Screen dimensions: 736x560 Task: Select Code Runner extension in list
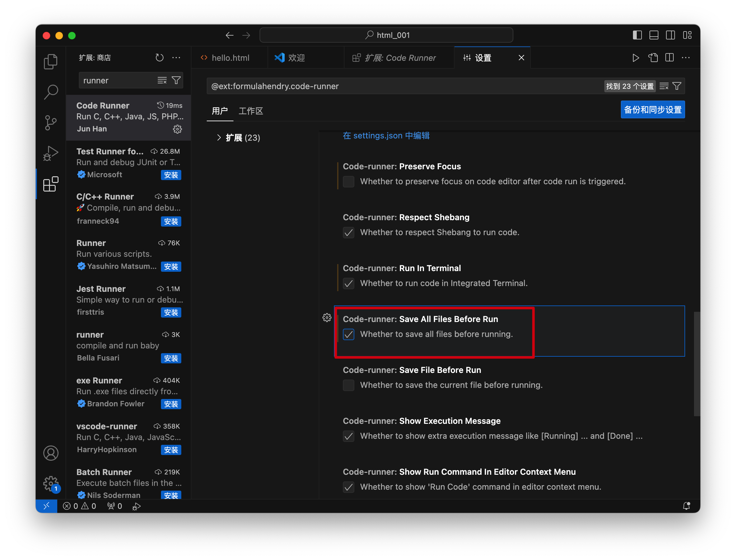(x=128, y=117)
